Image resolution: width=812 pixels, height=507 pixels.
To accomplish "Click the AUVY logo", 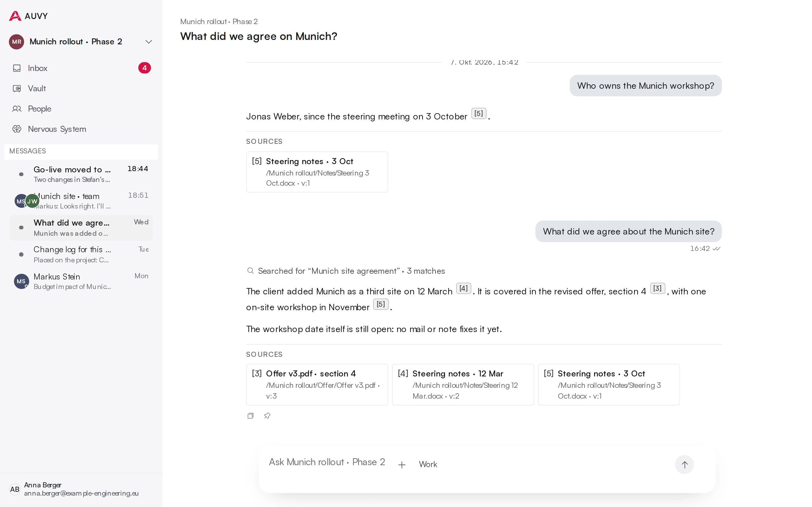I will pos(28,16).
